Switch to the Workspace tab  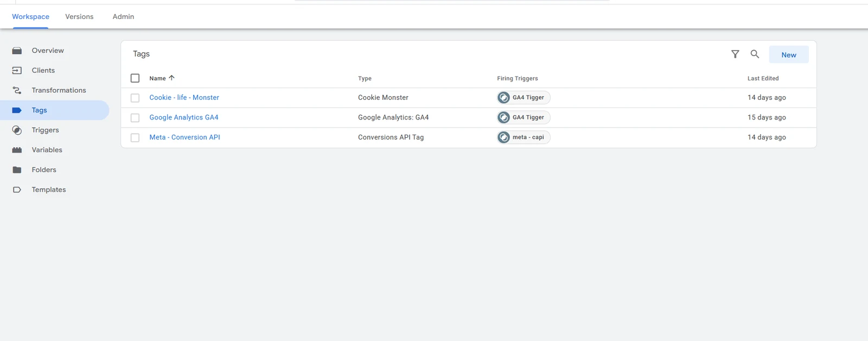[30, 17]
